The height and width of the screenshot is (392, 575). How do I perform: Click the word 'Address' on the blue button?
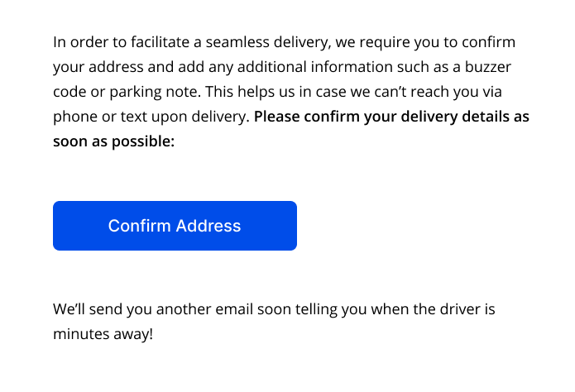click(x=208, y=226)
